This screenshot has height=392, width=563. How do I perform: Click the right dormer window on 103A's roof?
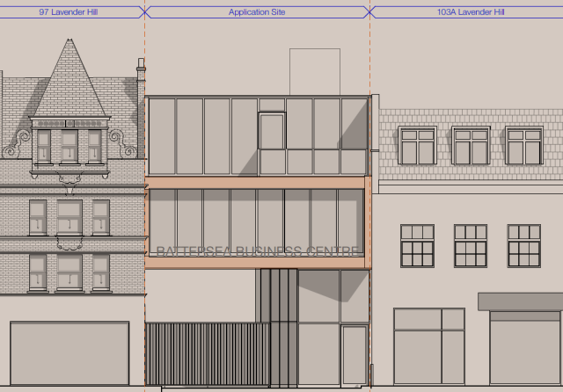click(x=524, y=146)
